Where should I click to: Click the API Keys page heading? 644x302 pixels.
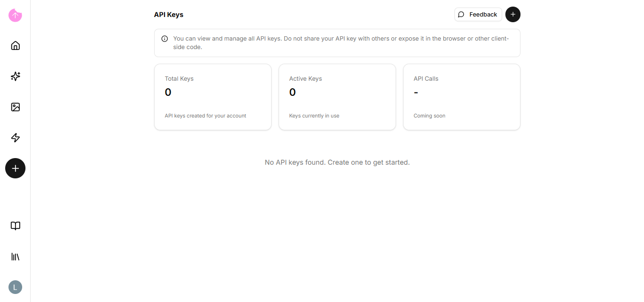168,15
